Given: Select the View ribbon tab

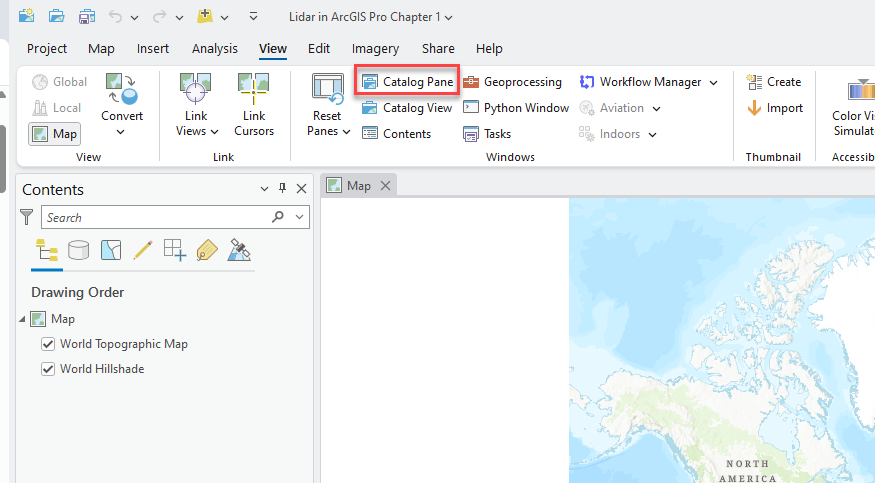Looking at the screenshot, I should tap(273, 49).
